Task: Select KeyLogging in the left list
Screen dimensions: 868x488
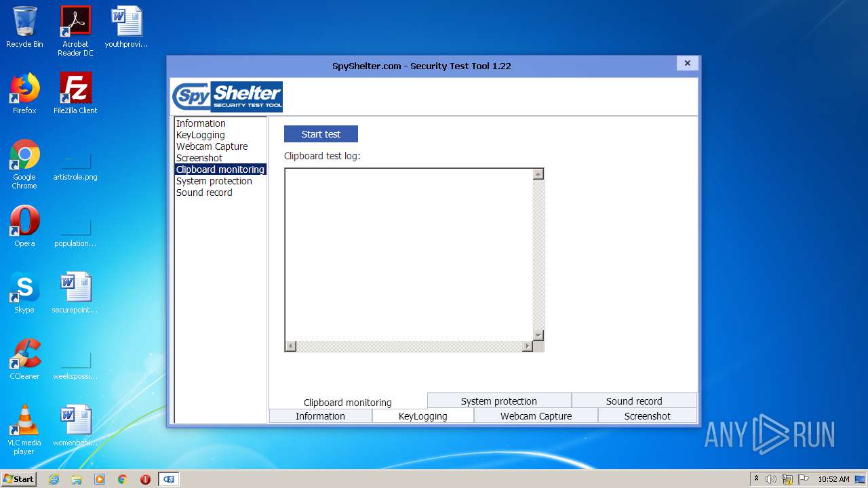Action: point(220,135)
